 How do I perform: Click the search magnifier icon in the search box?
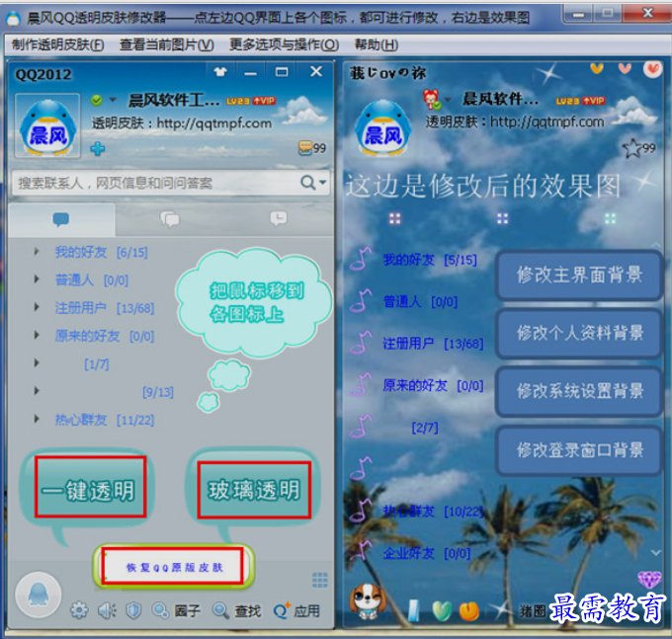[x=307, y=183]
